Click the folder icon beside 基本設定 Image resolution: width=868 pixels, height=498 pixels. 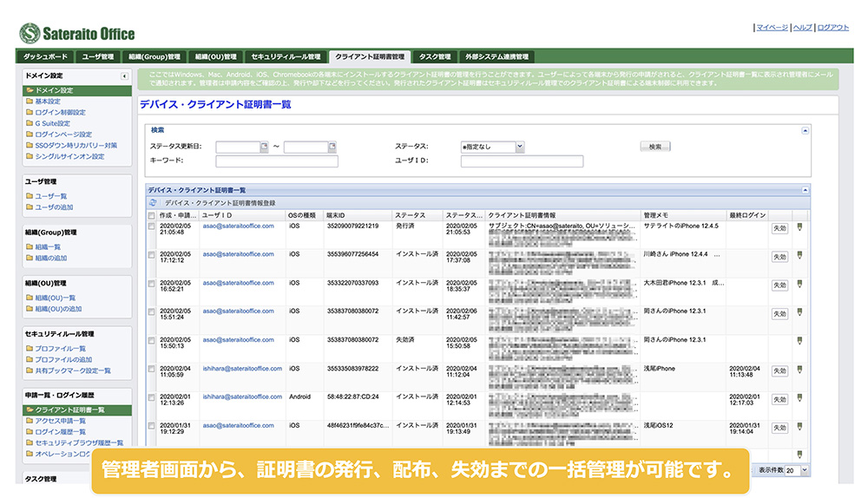(x=30, y=102)
